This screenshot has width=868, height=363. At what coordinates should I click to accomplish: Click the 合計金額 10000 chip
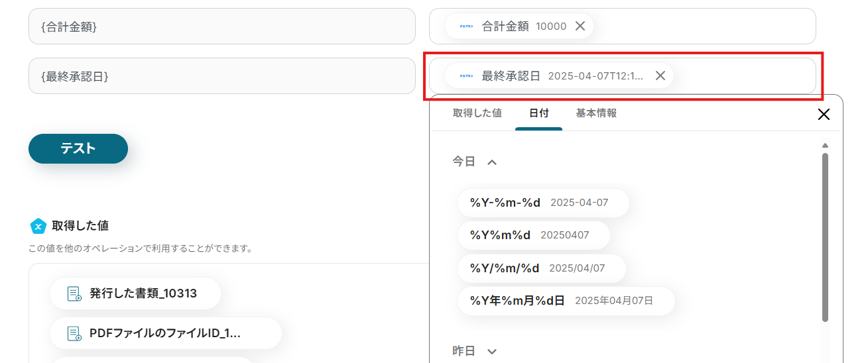[x=519, y=26]
